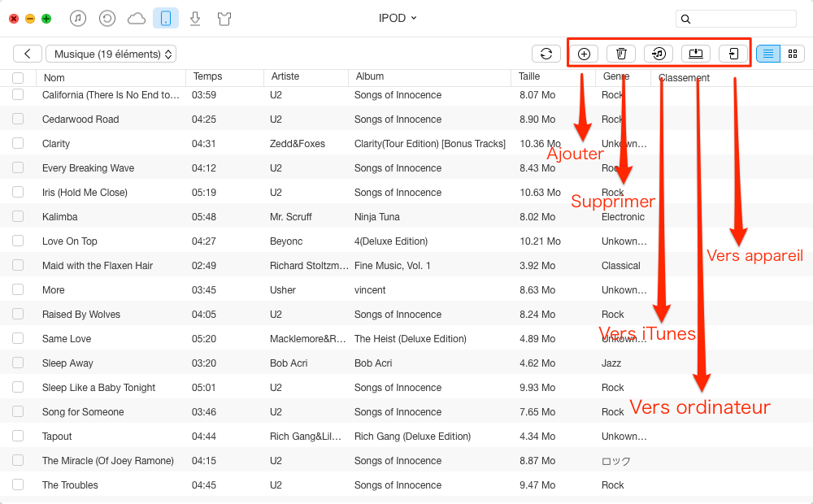
Task: Select the device manager phone icon
Action: tap(166, 19)
